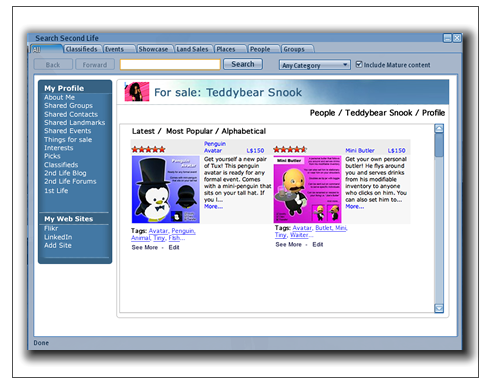This screenshot has width=488, height=383.
Task: Open the Any Category dropdown
Action: point(315,65)
